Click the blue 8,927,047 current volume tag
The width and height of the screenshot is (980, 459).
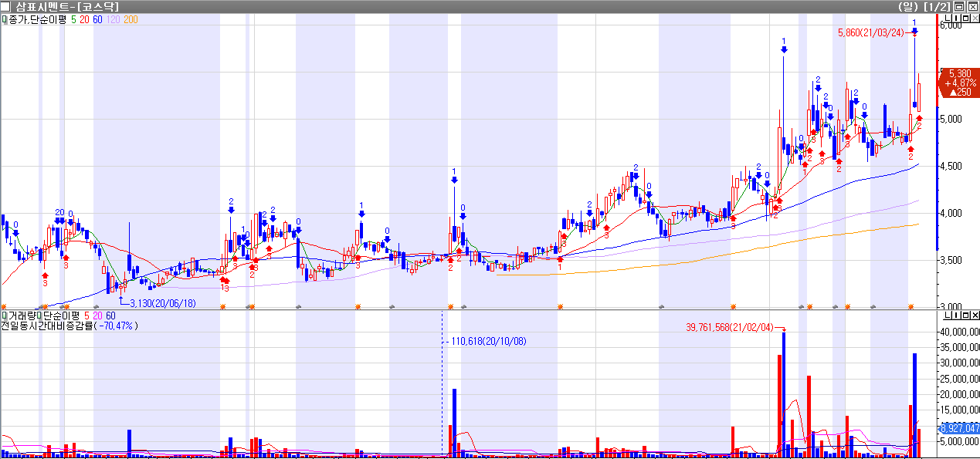click(959, 428)
